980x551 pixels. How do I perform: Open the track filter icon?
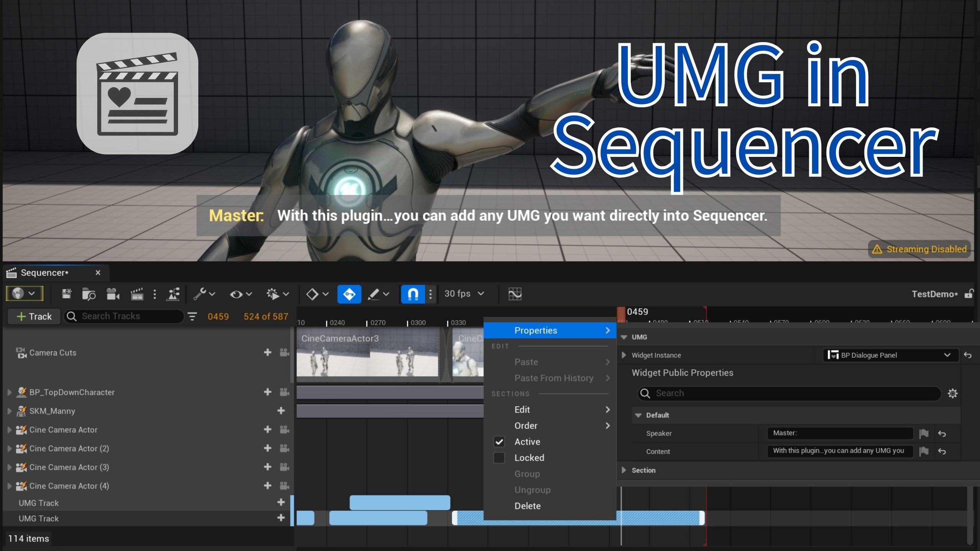[x=192, y=316]
